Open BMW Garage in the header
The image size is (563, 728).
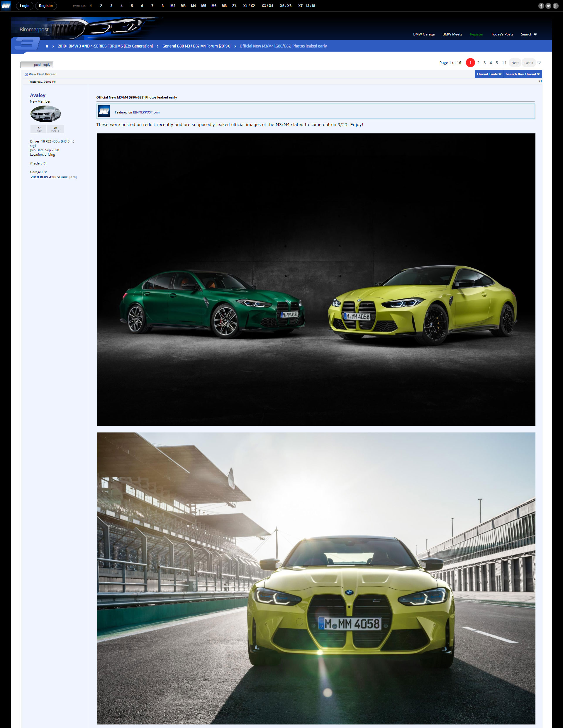click(x=424, y=34)
